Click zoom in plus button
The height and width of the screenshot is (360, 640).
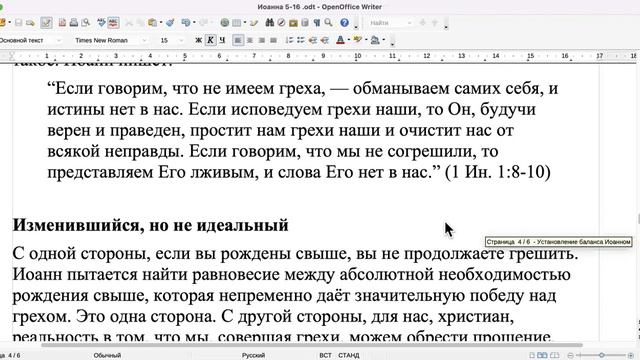click(631, 356)
